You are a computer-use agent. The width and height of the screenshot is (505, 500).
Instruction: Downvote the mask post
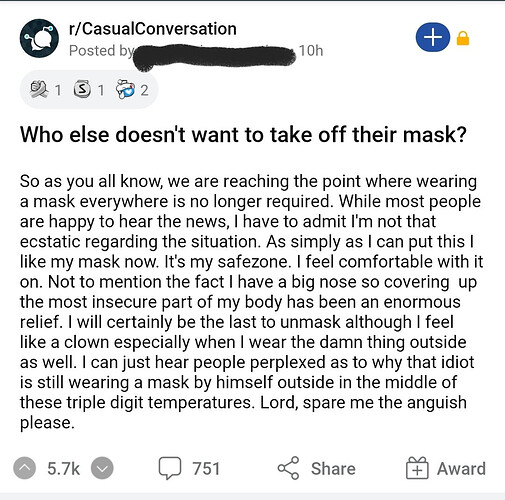coord(102,468)
